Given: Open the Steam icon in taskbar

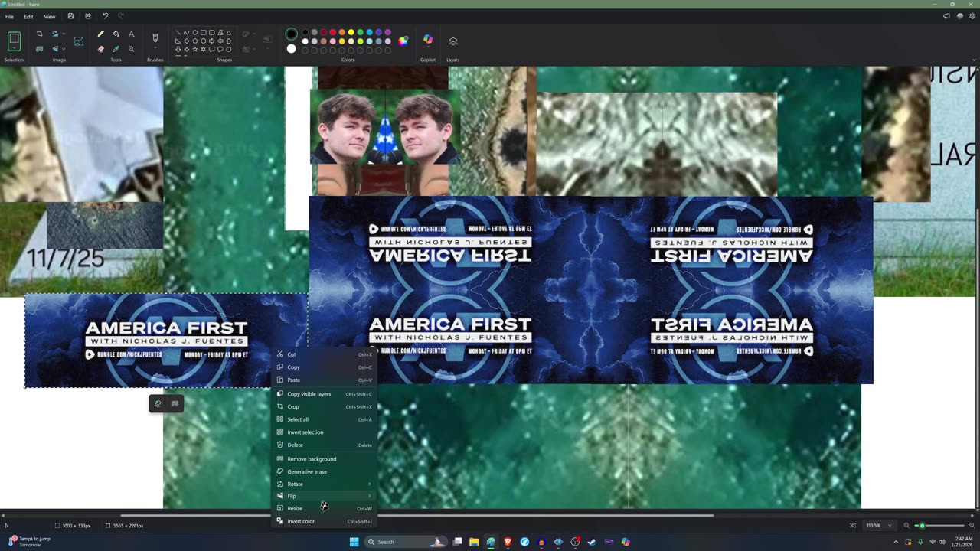Looking at the screenshot, I should (x=592, y=542).
